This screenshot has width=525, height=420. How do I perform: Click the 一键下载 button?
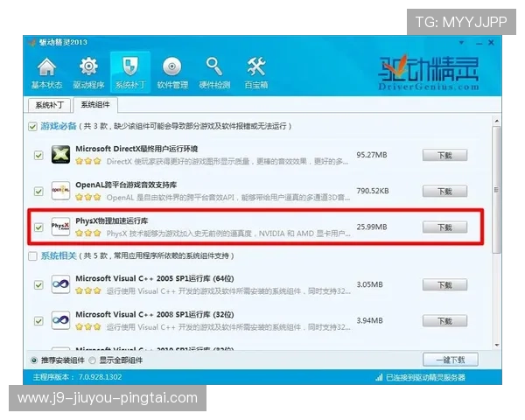[451, 360]
